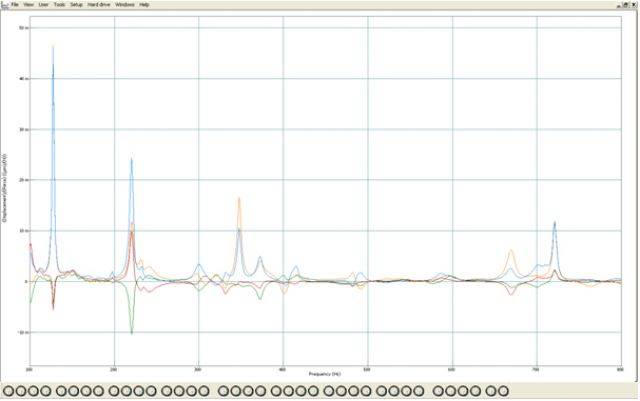Screen dimensions: 640x401
Task: Open the View menu
Action: [28, 4]
